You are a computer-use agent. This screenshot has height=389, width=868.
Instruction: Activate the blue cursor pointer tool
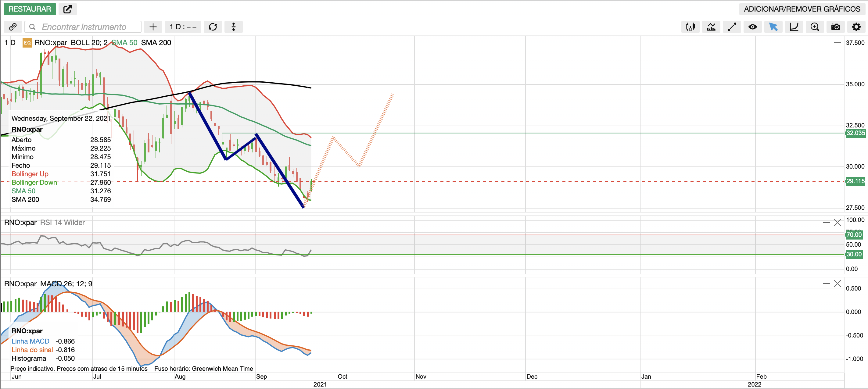[x=773, y=27]
